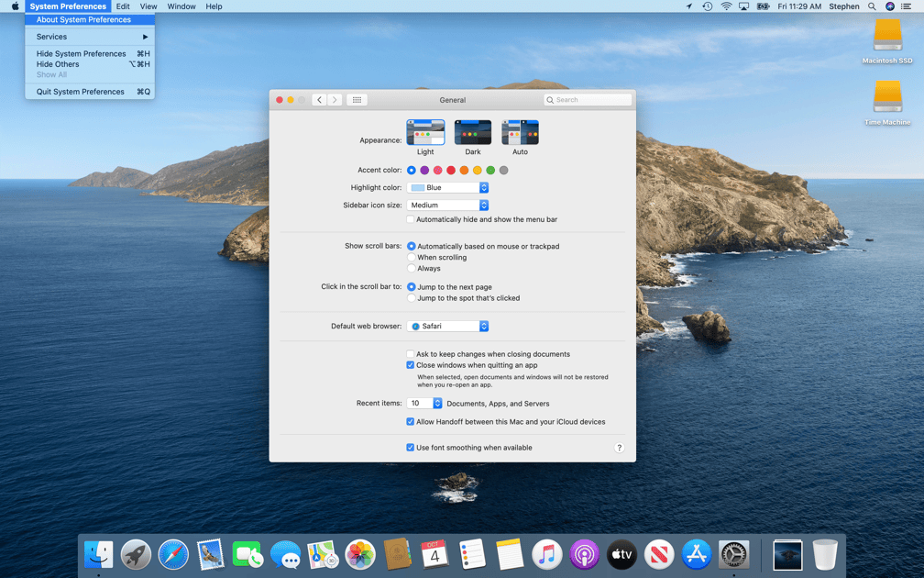Open Sidebar icon size Medium dropdown
Screen dimensions: 924x578
coord(448,206)
